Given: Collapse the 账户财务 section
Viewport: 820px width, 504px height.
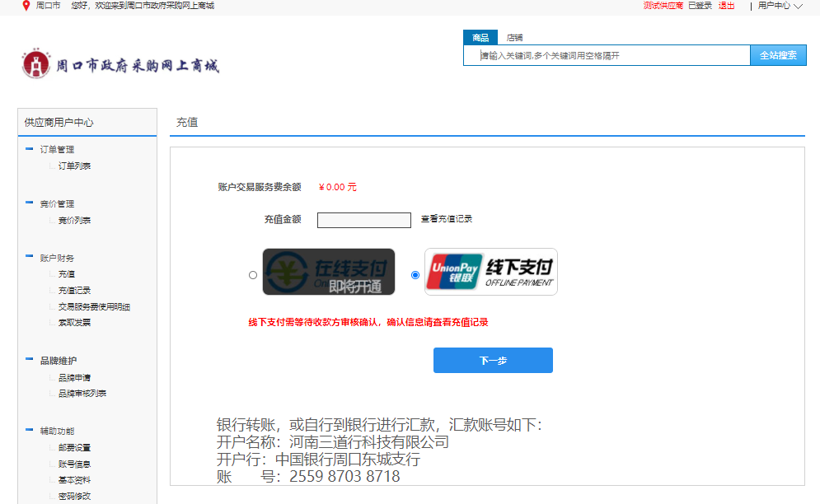Looking at the screenshot, I should click(x=30, y=257).
